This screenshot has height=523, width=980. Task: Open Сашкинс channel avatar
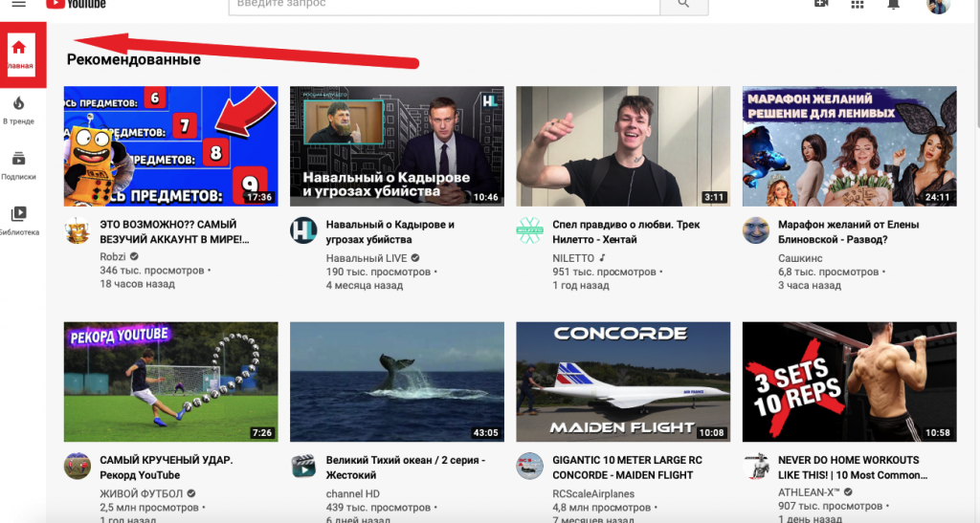point(756,231)
